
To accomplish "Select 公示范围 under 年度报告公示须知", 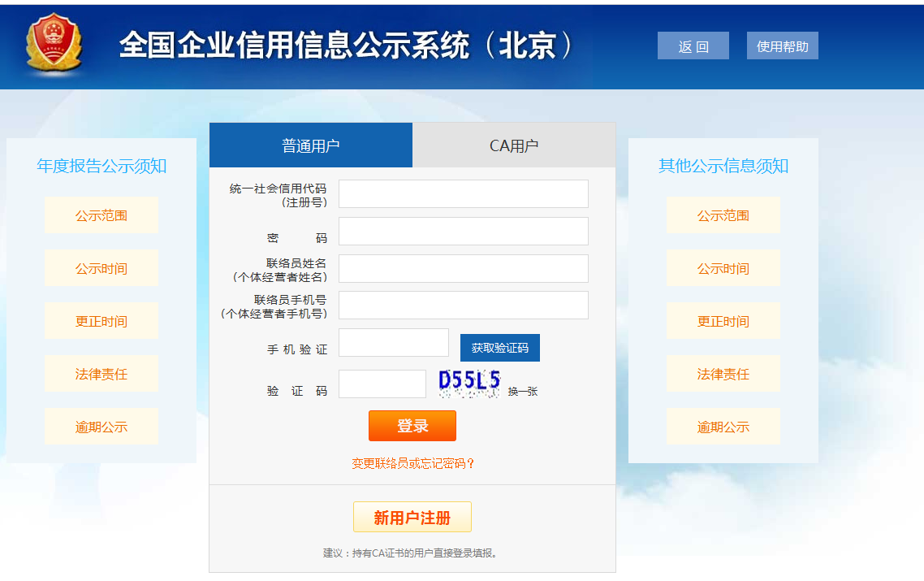I will (x=101, y=215).
